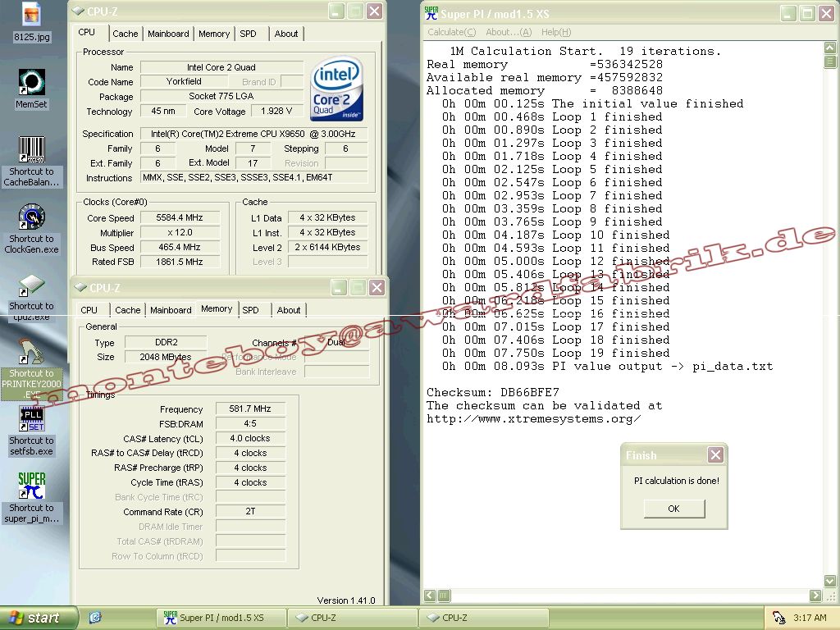The width and height of the screenshot is (840, 630).
Task: Activate the second CPU-Z taskbar button
Action: 483,618
